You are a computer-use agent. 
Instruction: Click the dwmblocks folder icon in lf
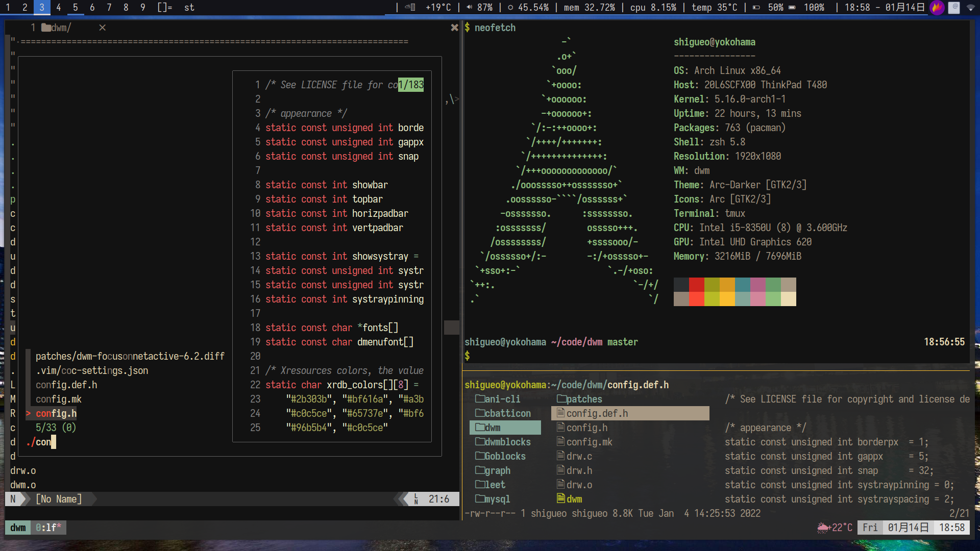(480, 442)
